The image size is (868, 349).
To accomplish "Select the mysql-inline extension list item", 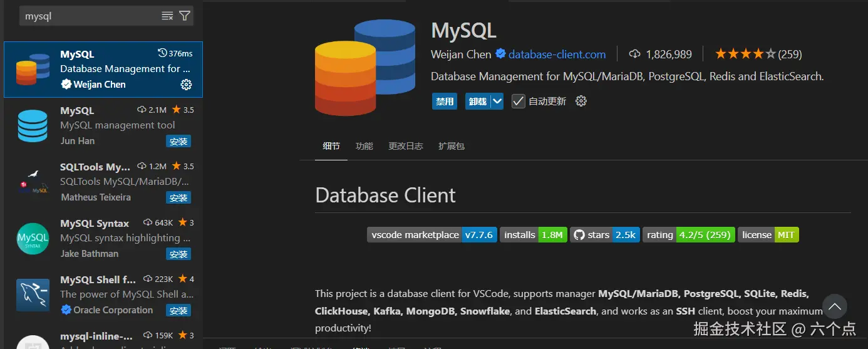I will coord(103,338).
